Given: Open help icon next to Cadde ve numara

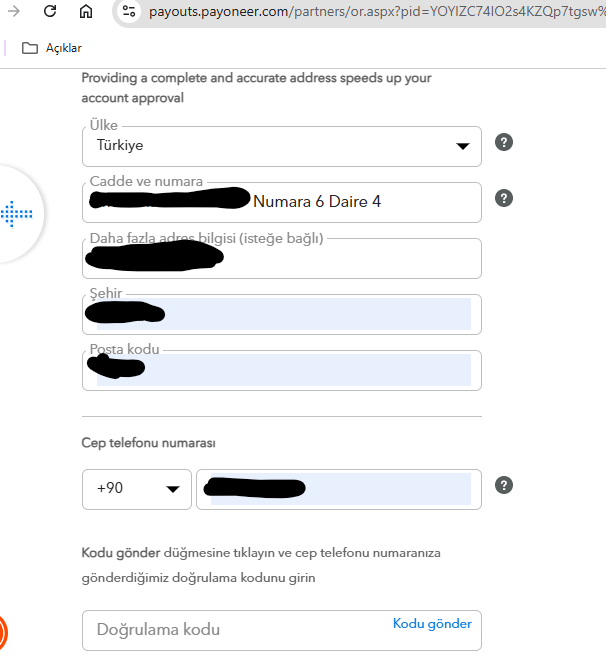Looking at the screenshot, I should click(504, 198).
